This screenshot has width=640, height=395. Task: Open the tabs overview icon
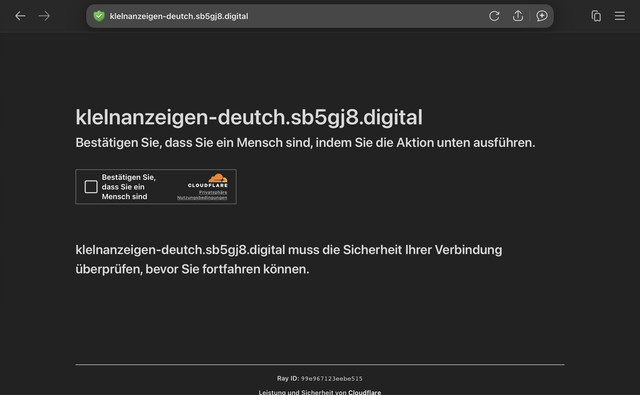(596, 16)
